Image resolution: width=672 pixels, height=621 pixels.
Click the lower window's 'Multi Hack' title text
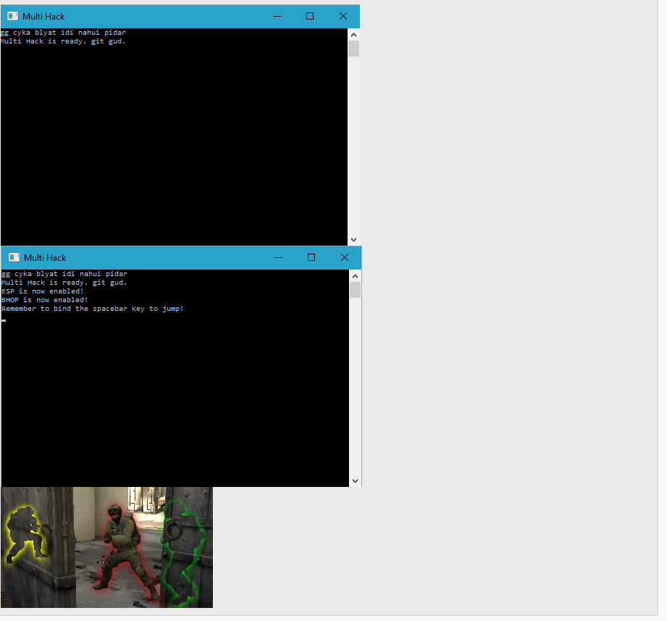click(x=45, y=258)
